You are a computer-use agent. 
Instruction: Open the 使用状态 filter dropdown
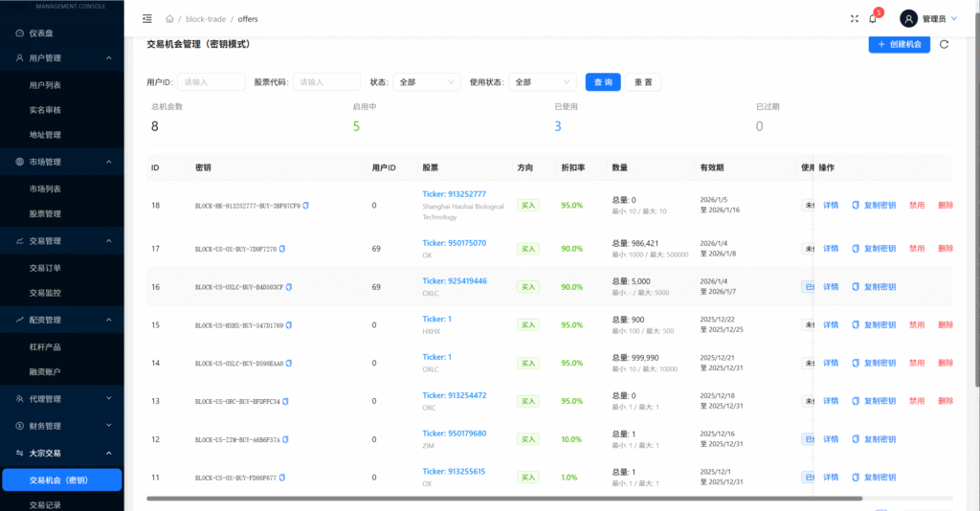[542, 82]
